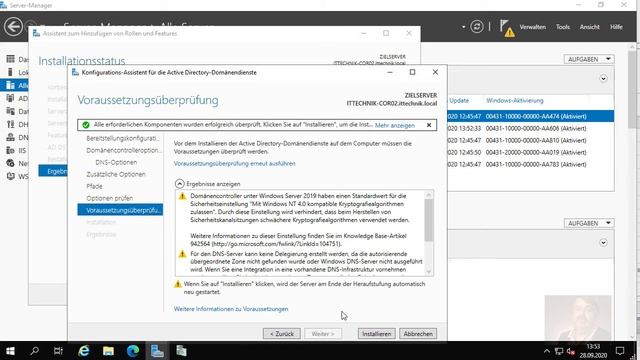This screenshot has height=360, width=640.
Task: Open the DNS icon in the sidebar
Action: tap(11, 138)
